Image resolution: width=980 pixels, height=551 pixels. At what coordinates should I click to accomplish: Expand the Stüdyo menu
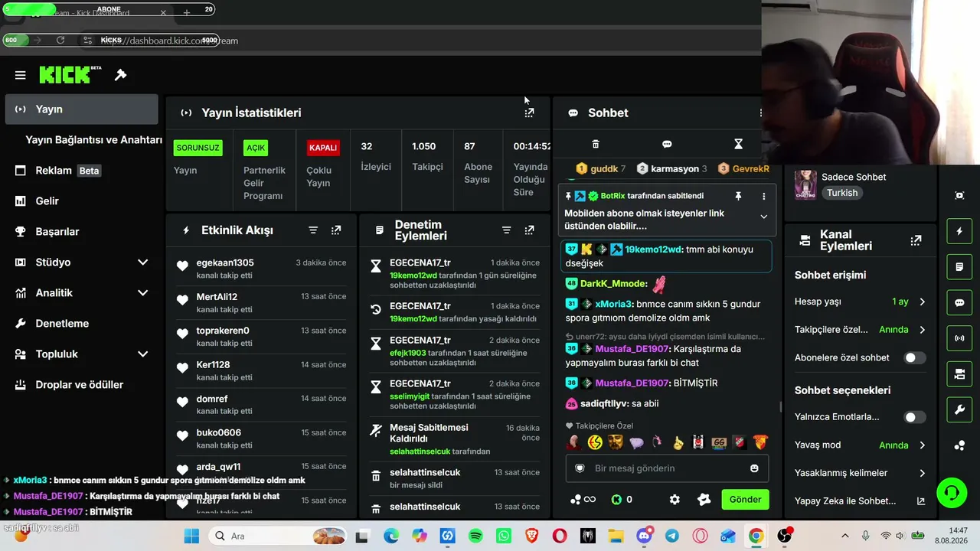coord(142,262)
